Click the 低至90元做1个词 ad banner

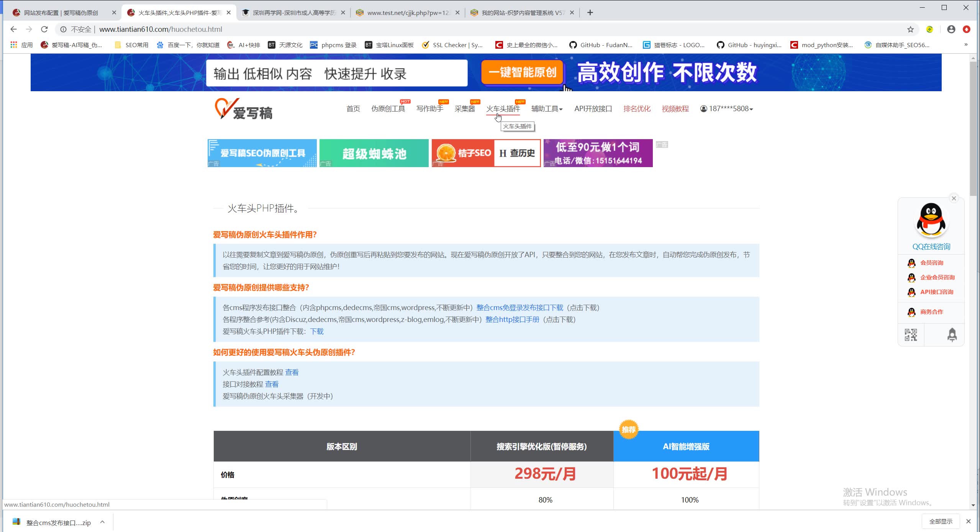click(598, 153)
